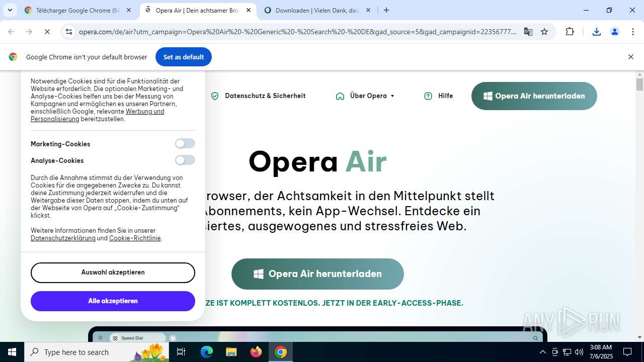
Task: Open the Chrome profile avatar
Action: point(614,32)
